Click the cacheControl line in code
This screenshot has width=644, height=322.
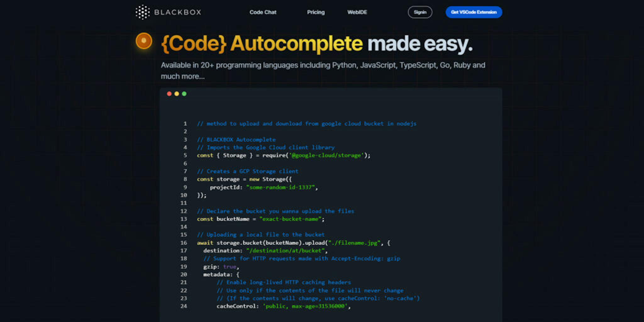pos(283,306)
